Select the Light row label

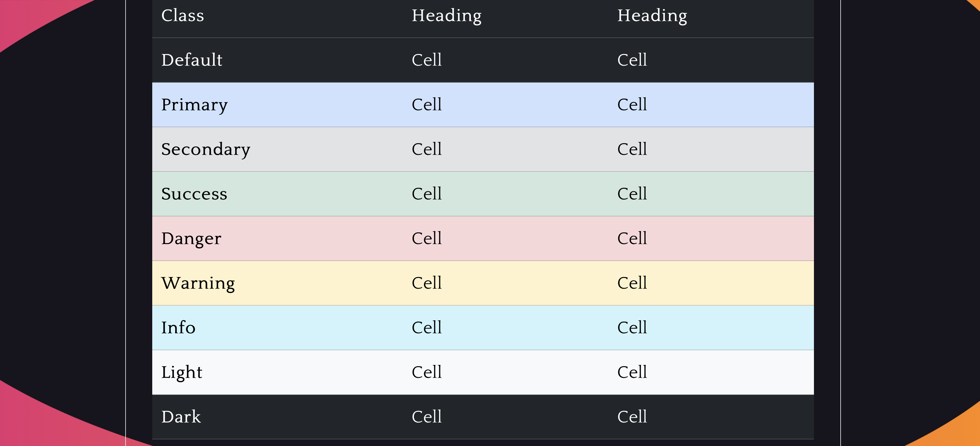coord(181,372)
